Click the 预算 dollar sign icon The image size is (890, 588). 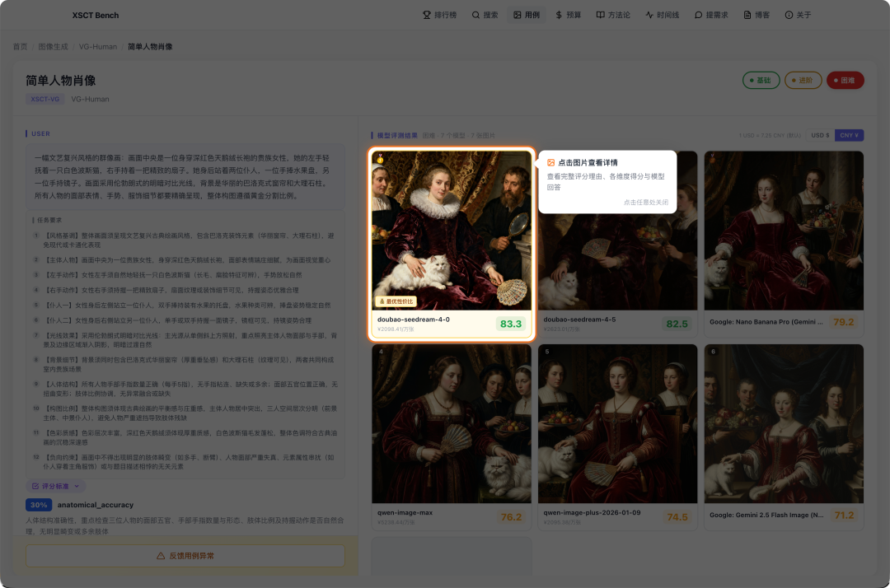(x=559, y=15)
